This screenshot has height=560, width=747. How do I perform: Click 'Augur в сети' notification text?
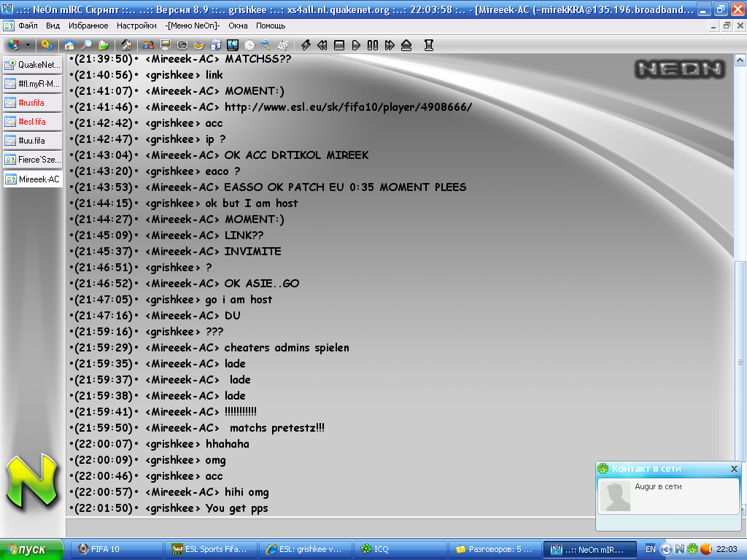tap(658, 486)
